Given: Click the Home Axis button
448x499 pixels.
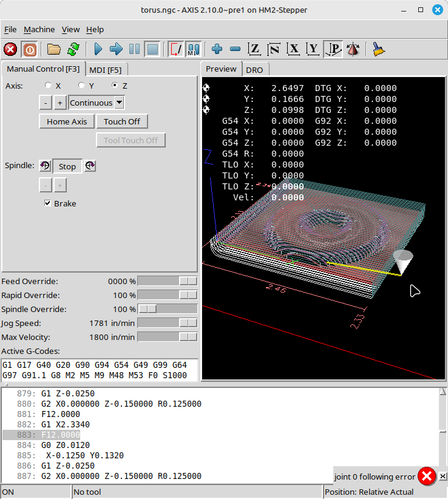Looking at the screenshot, I should point(67,121).
